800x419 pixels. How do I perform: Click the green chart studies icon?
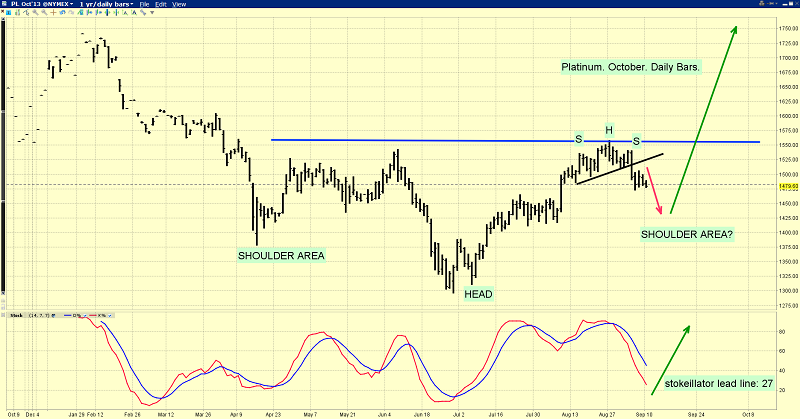point(81,12)
